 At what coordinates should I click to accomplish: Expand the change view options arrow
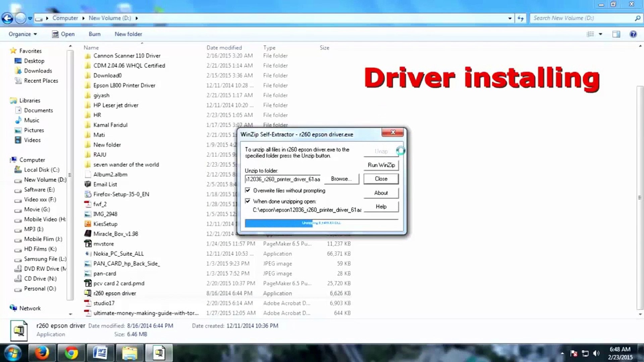coord(600,34)
